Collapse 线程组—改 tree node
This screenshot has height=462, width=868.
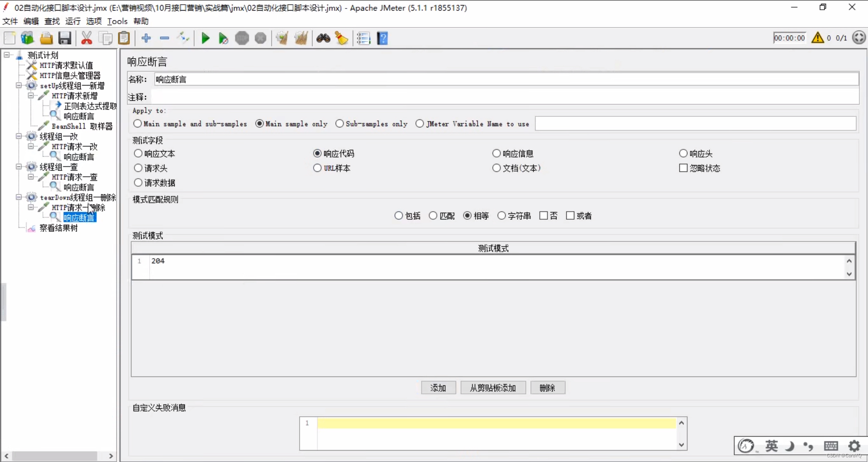point(19,136)
